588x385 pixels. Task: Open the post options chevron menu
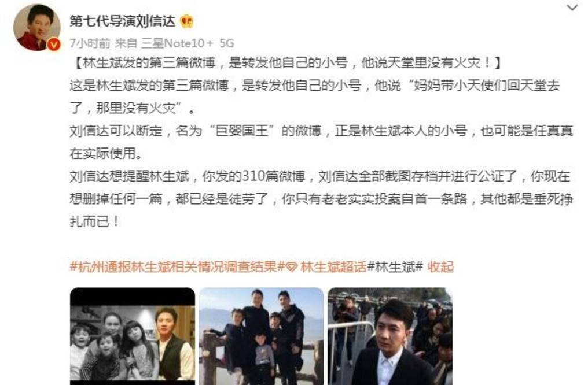(x=571, y=8)
